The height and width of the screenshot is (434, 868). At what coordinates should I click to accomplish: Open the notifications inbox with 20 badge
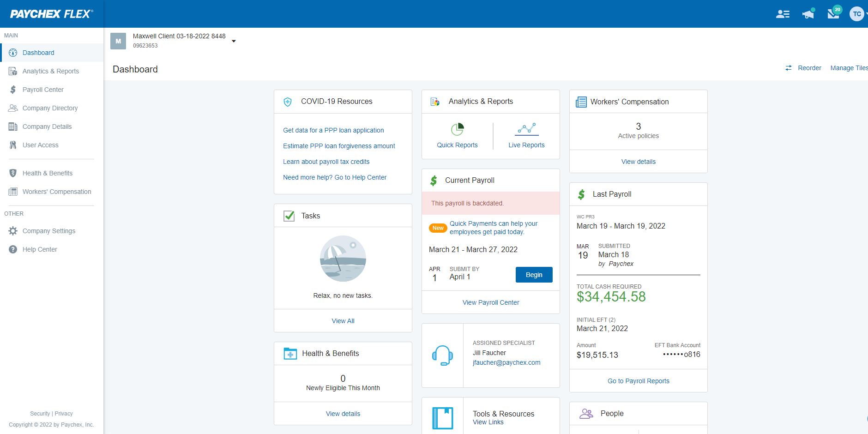pyautogui.click(x=834, y=13)
